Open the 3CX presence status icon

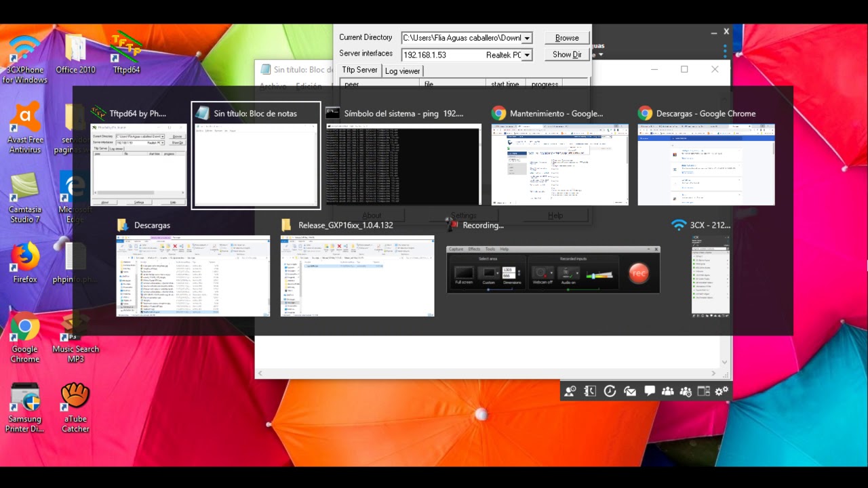coord(570,391)
